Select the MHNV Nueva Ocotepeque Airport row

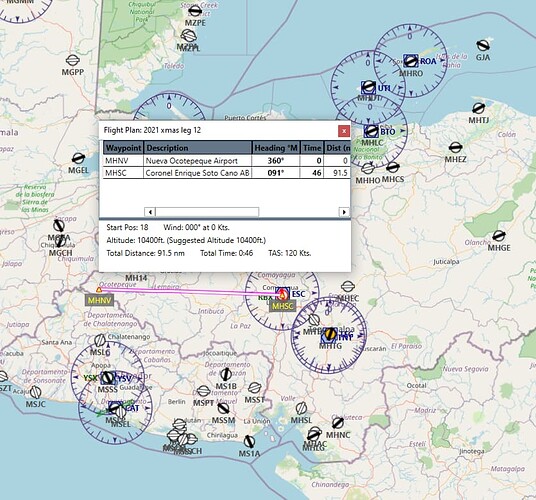pyautogui.click(x=227, y=161)
